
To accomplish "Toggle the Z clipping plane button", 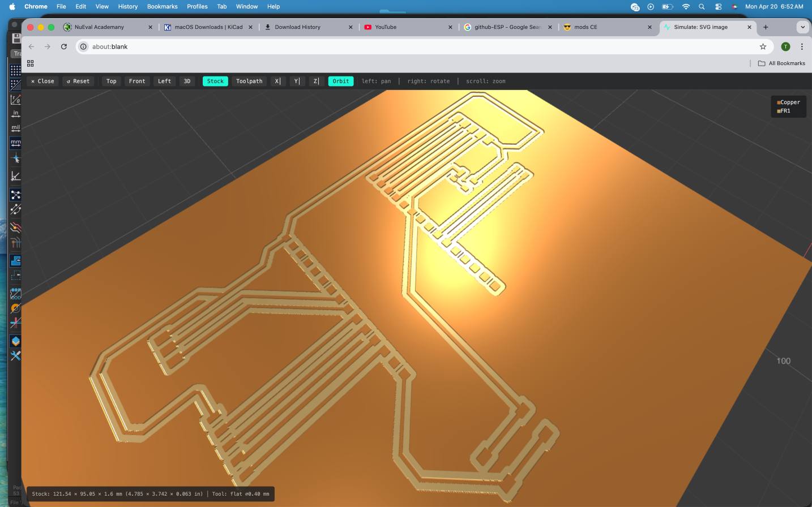I will point(316,81).
